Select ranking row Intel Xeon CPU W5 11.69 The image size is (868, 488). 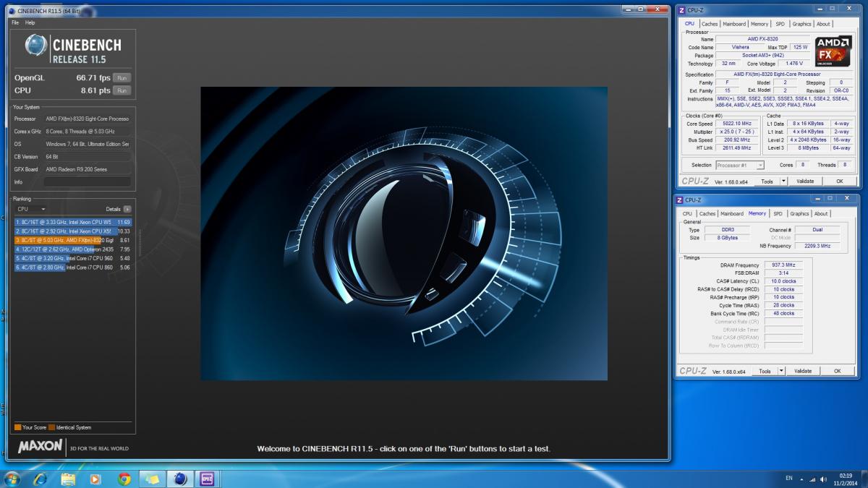pos(73,222)
